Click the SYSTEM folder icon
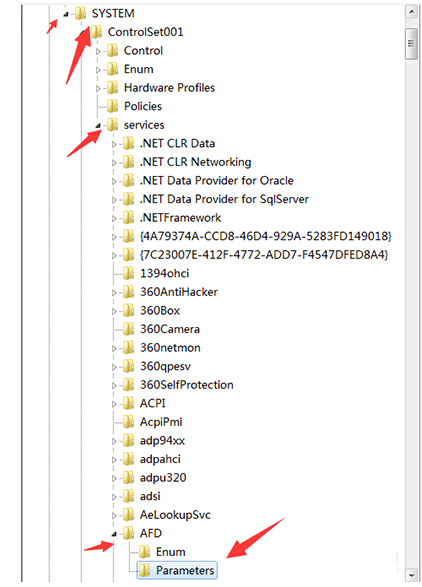This screenshot has height=587, width=422. [x=81, y=13]
